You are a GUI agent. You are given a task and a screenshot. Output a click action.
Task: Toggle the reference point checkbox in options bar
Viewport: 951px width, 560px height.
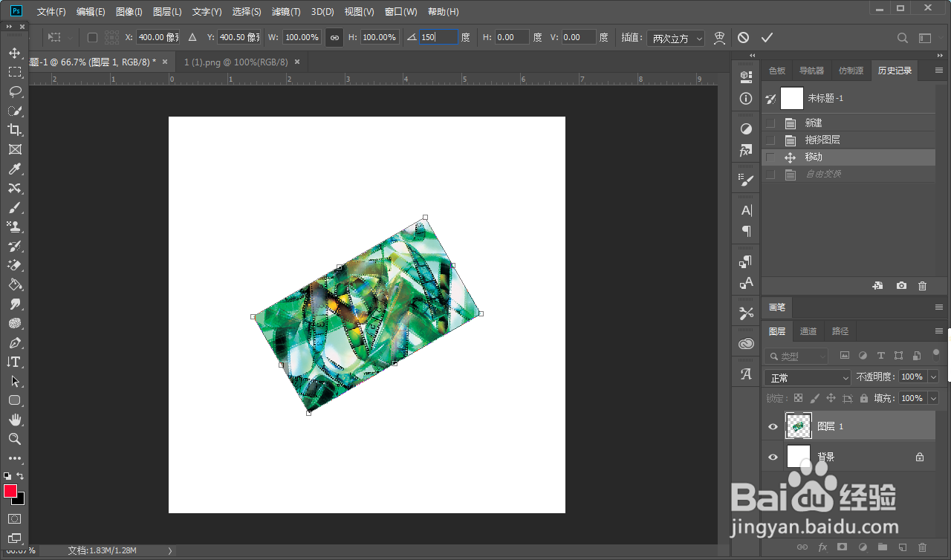[92, 37]
